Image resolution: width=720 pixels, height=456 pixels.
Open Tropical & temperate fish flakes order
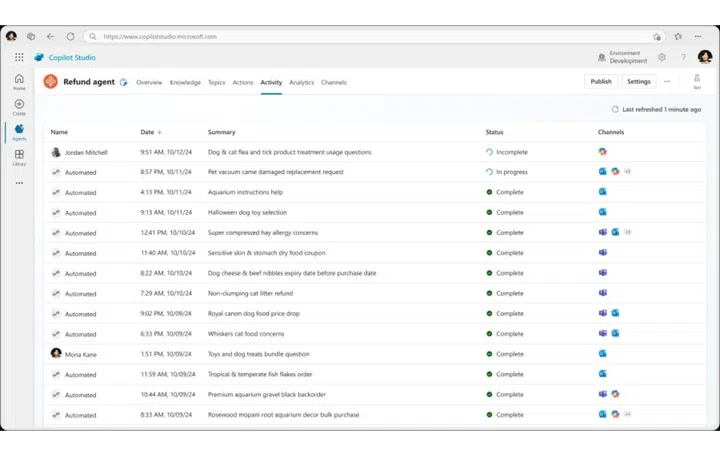click(x=260, y=374)
